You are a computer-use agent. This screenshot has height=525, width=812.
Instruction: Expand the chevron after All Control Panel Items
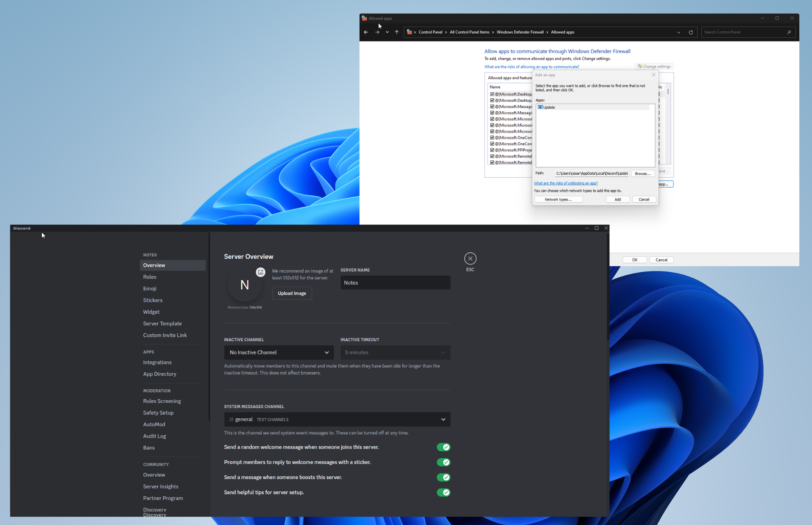[x=493, y=32]
